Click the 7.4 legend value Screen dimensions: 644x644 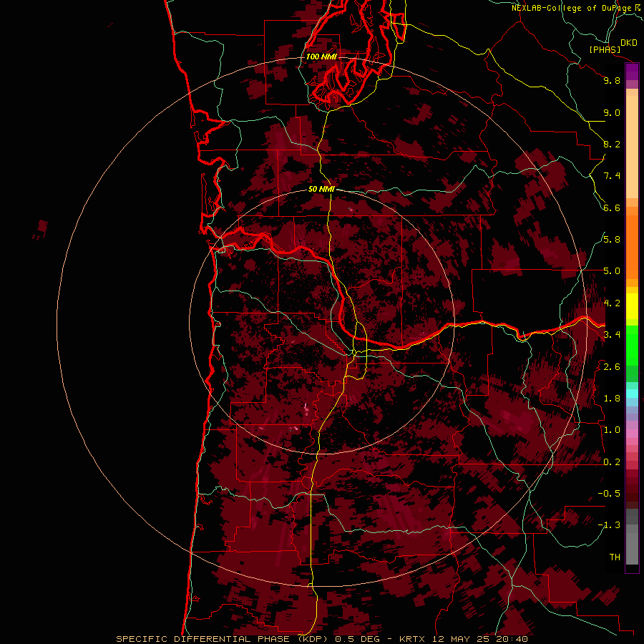612,176
